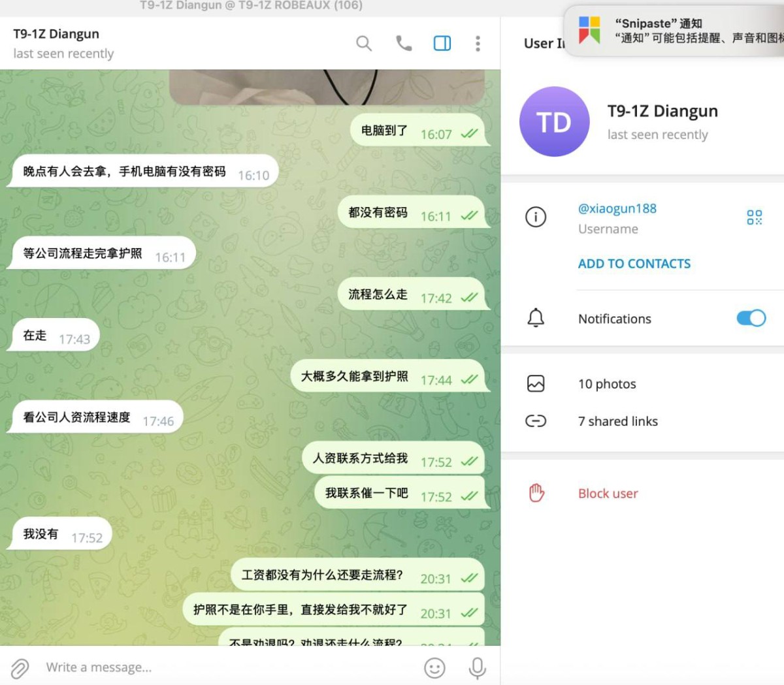Click the Notifications label text
The height and width of the screenshot is (685, 784).
click(x=615, y=319)
